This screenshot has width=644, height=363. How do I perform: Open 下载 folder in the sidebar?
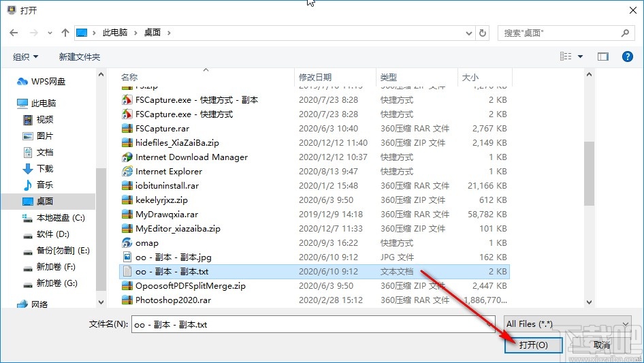[38, 168]
